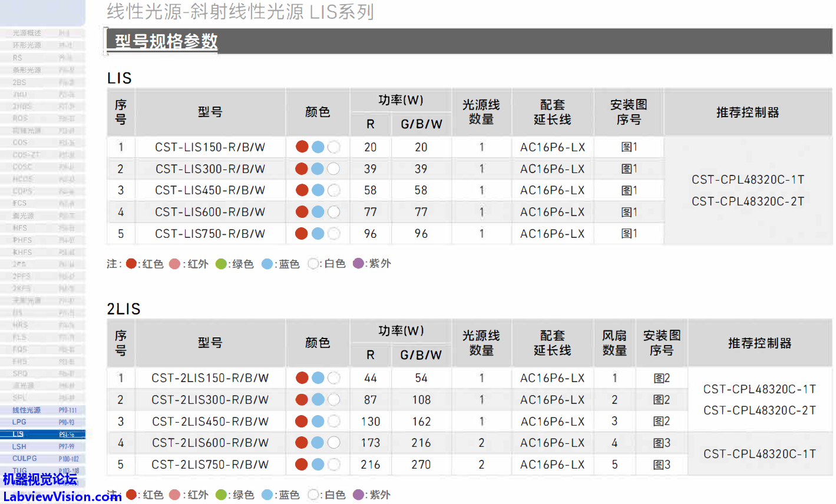The image size is (836, 504).
Task: Click the LabviewVision.com watermark link
Action: [62, 496]
